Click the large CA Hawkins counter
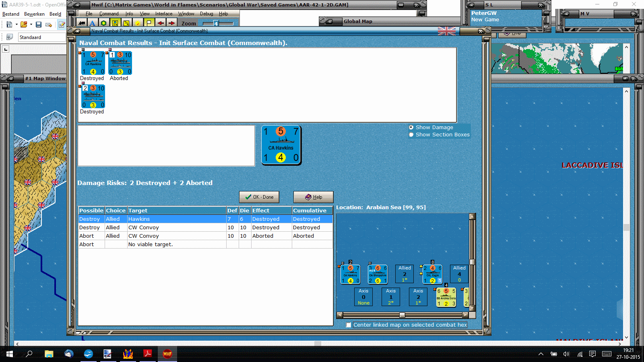This screenshot has width=644, height=362. pyautogui.click(x=281, y=145)
